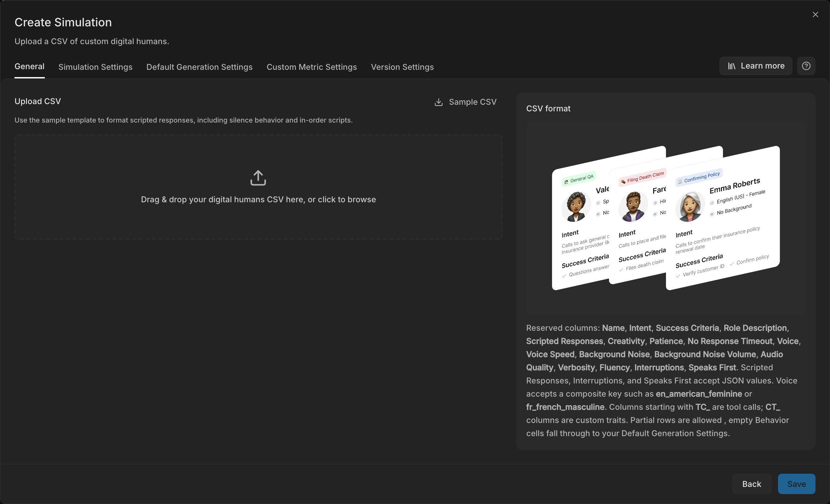This screenshot has width=830, height=504.
Task: Select the Version Settings tab
Action: (402, 67)
